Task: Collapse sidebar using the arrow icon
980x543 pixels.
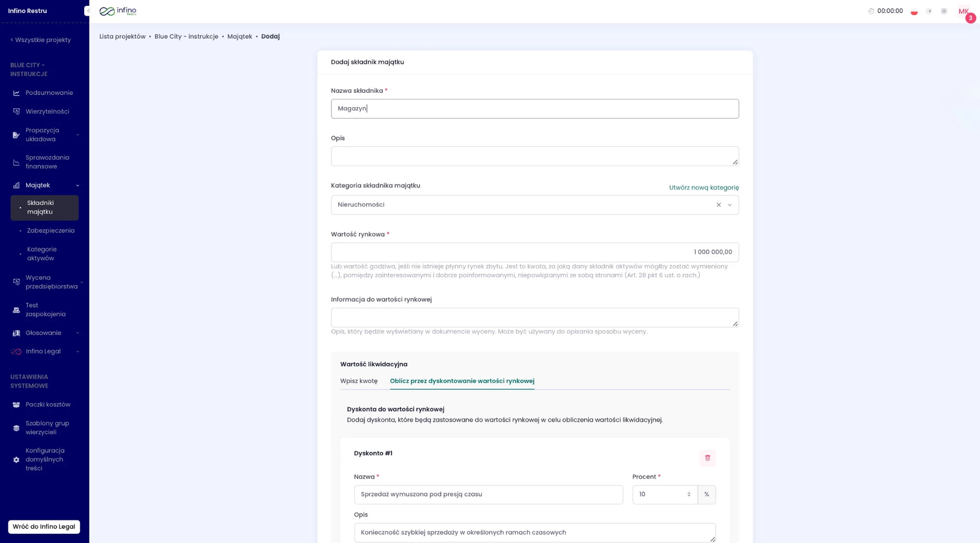Action: click(x=88, y=11)
